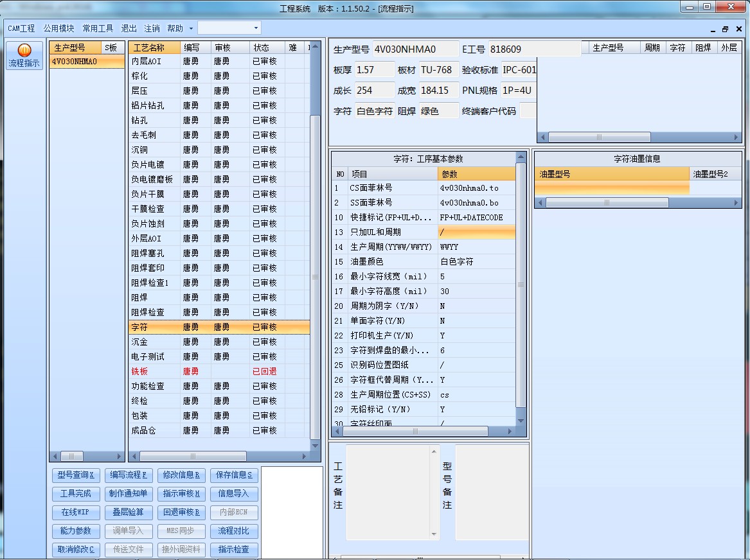
Task: Select the 外层AOI process row
Action: 219,238
